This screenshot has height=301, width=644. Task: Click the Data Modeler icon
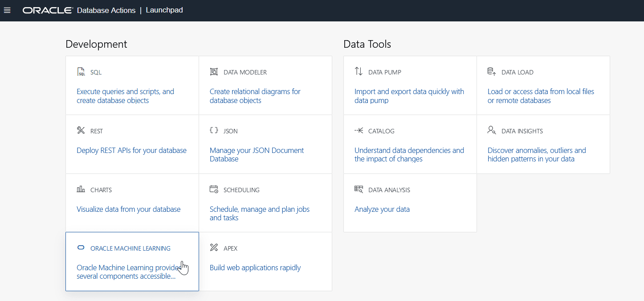214,72
